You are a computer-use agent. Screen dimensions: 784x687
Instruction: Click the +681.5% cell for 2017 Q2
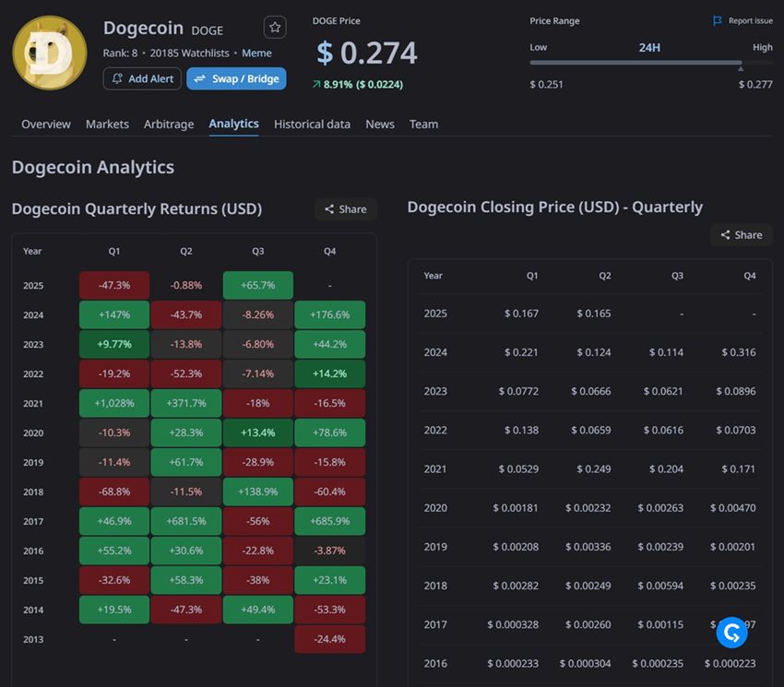[186, 522]
